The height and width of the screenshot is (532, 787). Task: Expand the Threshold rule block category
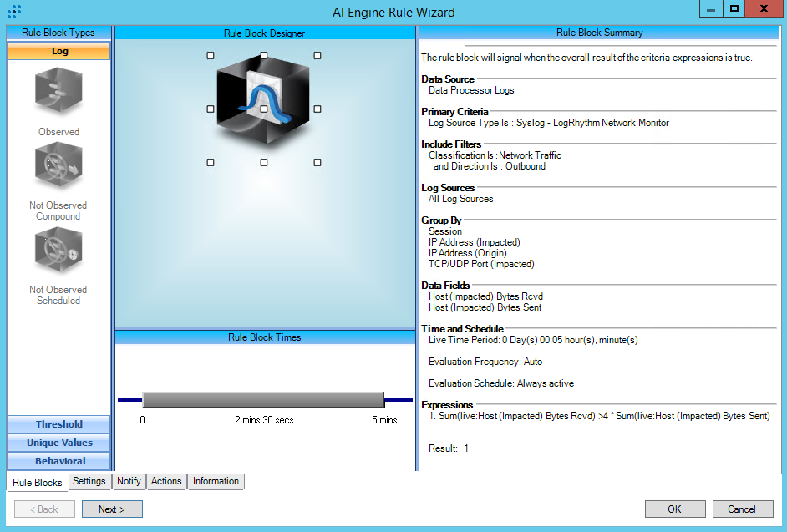point(59,424)
